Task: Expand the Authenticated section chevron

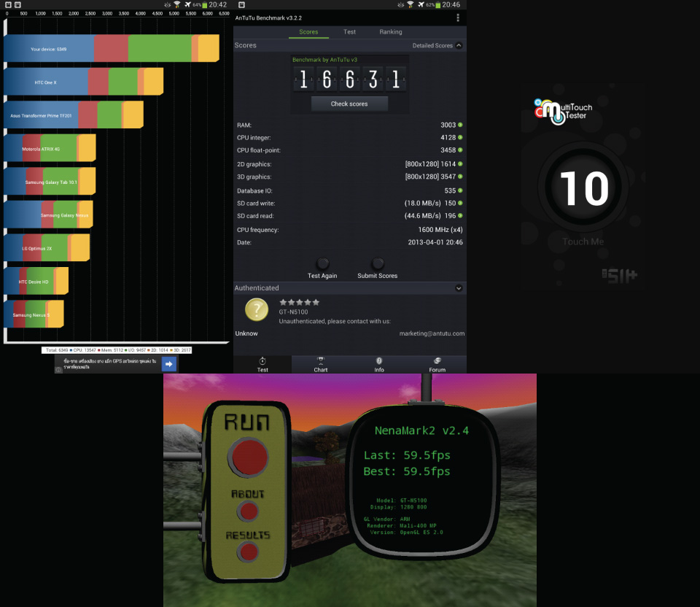Action: 459,288
